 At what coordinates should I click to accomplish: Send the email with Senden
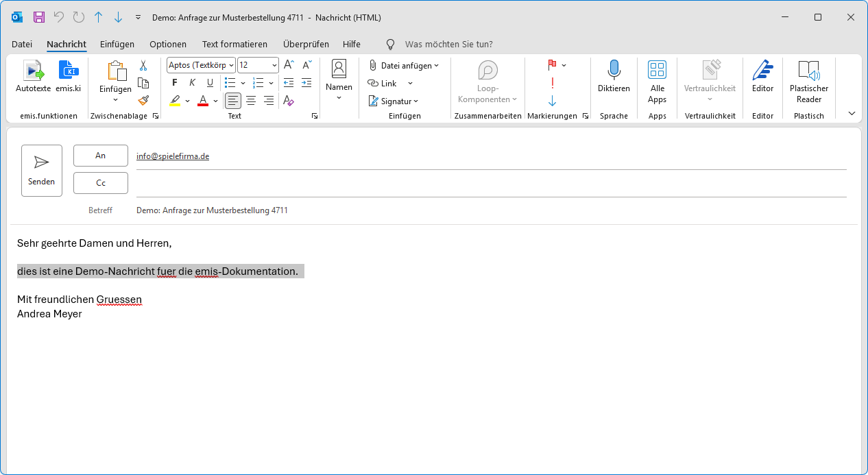[x=42, y=171]
